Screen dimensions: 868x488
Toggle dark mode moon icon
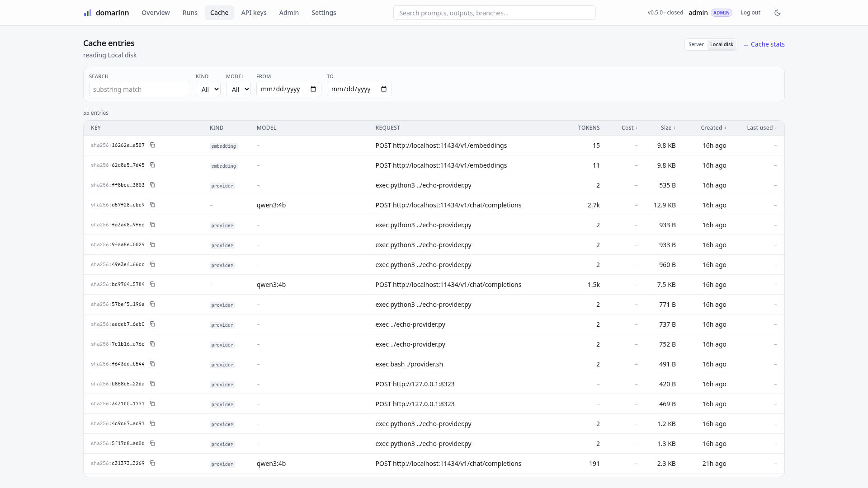pyautogui.click(x=778, y=13)
